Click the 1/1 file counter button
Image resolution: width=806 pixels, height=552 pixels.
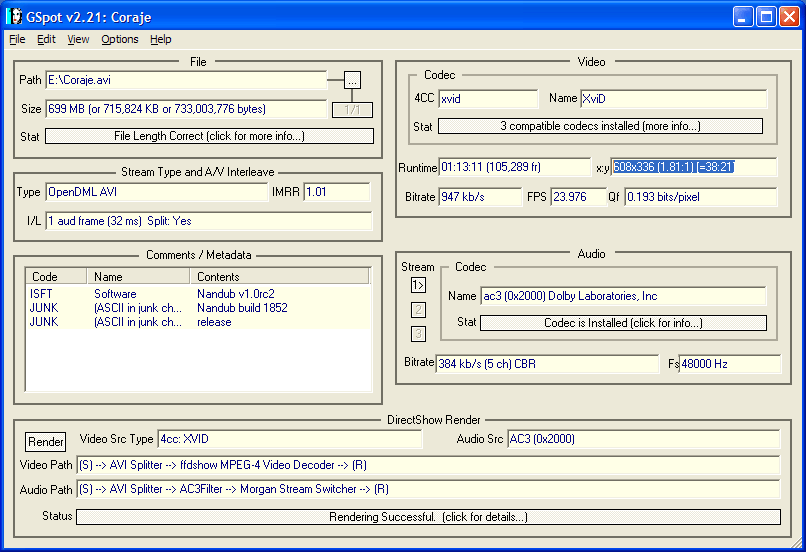352,109
